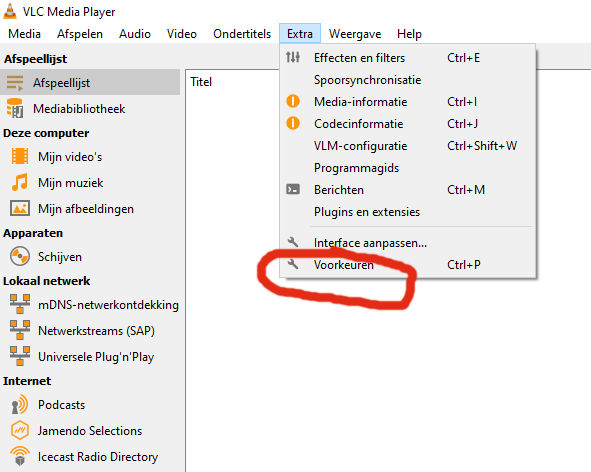
Task: Open the Audio menu
Action: 135,34
